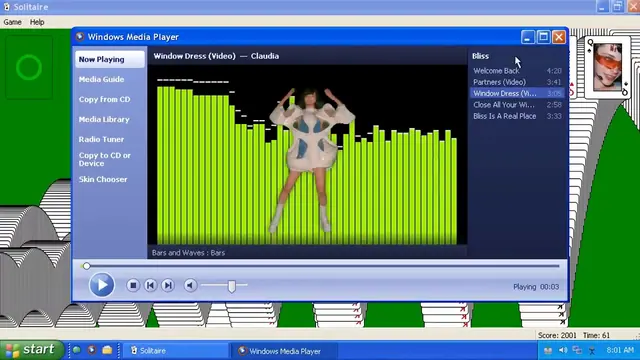Switch to Solitaire taskbar button
Image resolution: width=640 pixels, height=360 pixels.
[x=176, y=351]
